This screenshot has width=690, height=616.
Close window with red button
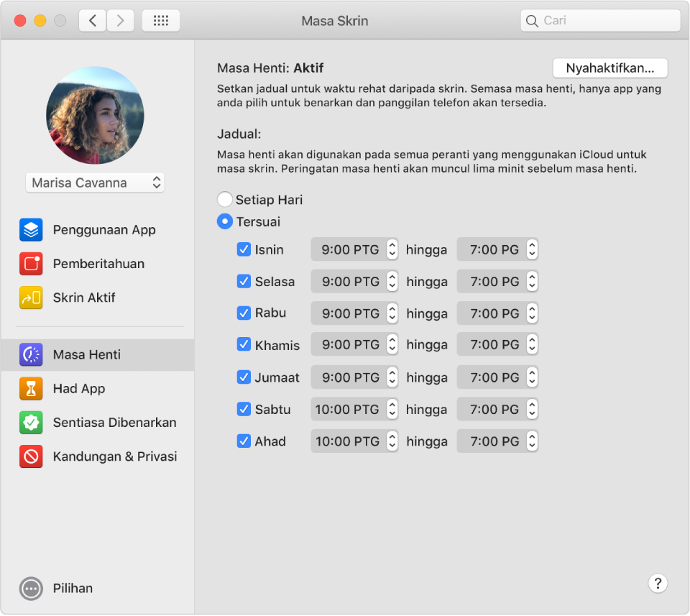pyautogui.click(x=20, y=21)
